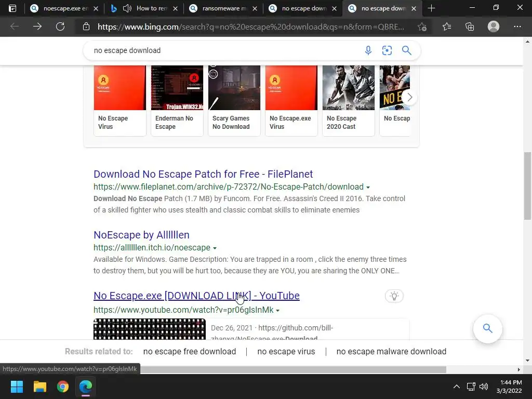This screenshot has width=532, height=399.
Task: Open volume tray icon
Action: point(484,387)
